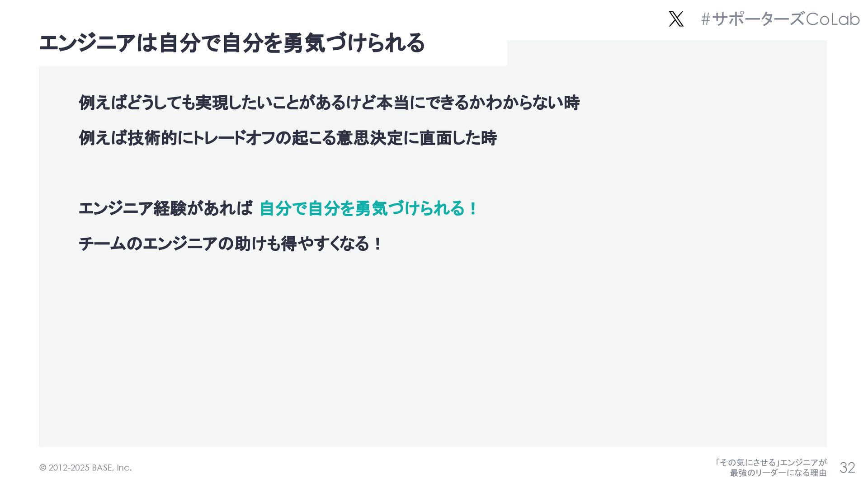This screenshot has width=868, height=488.
Task: Click the footer title 「その気にさせる」エンジニアが
Action: [x=770, y=462]
